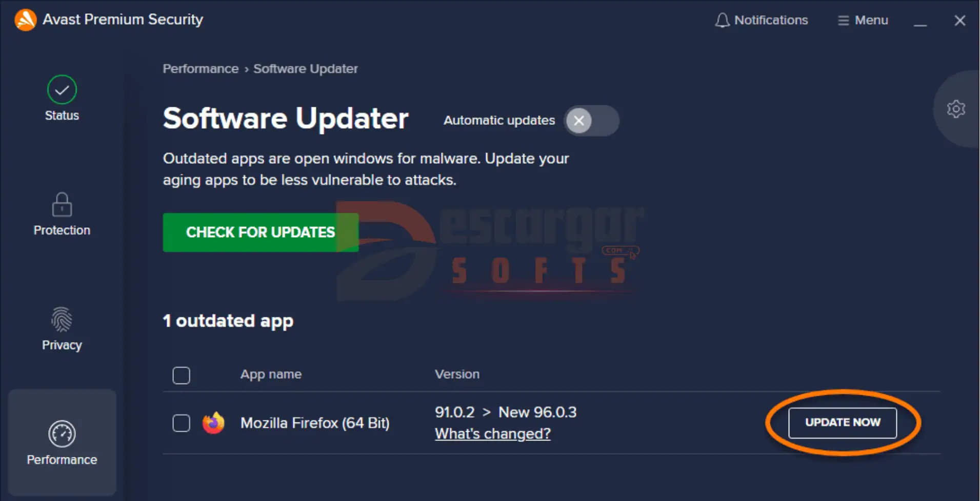This screenshot has width=980, height=501.
Task: Click the Notifications bell icon
Action: click(x=722, y=21)
